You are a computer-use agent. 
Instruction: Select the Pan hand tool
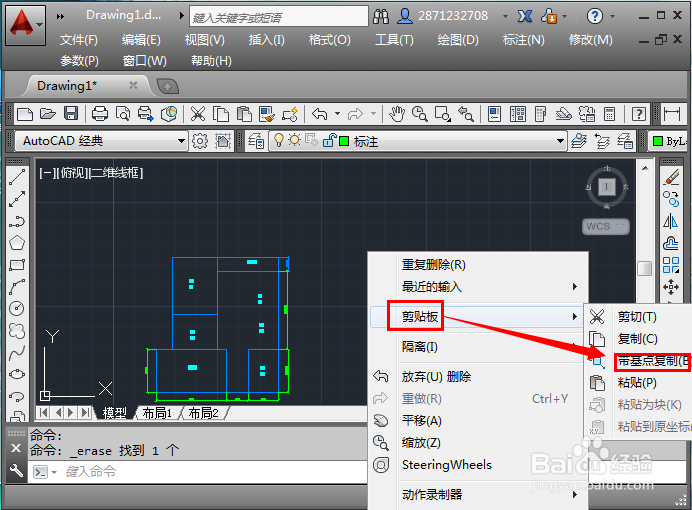(397, 114)
